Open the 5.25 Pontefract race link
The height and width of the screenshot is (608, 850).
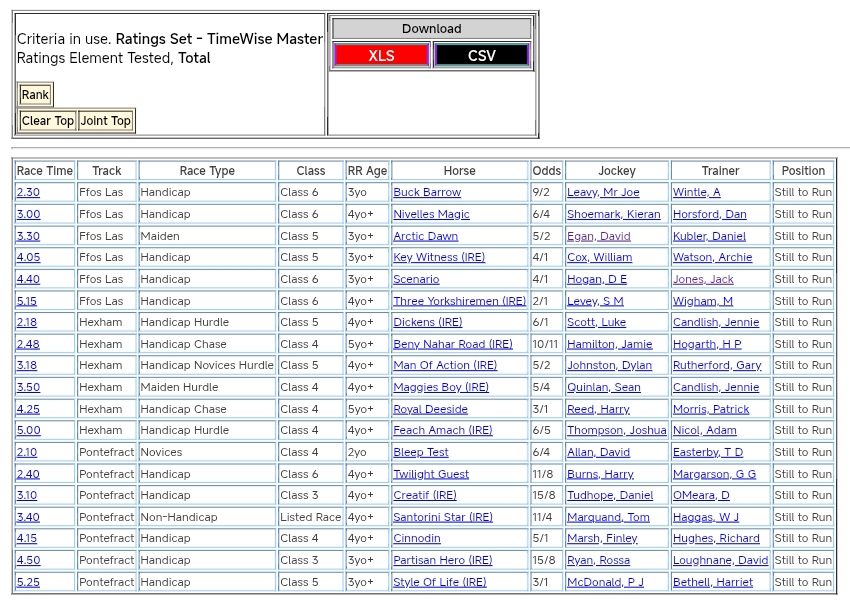click(28, 583)
